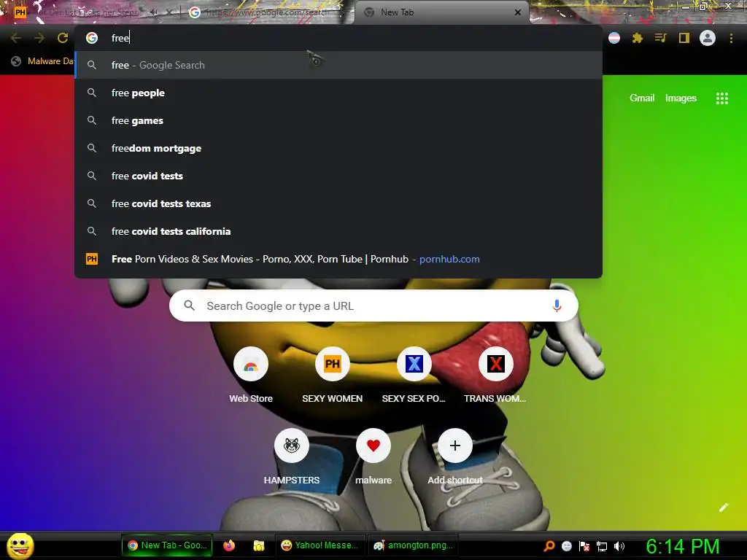Click the 'Search Google or type a URL' box

tap(373, 306)
